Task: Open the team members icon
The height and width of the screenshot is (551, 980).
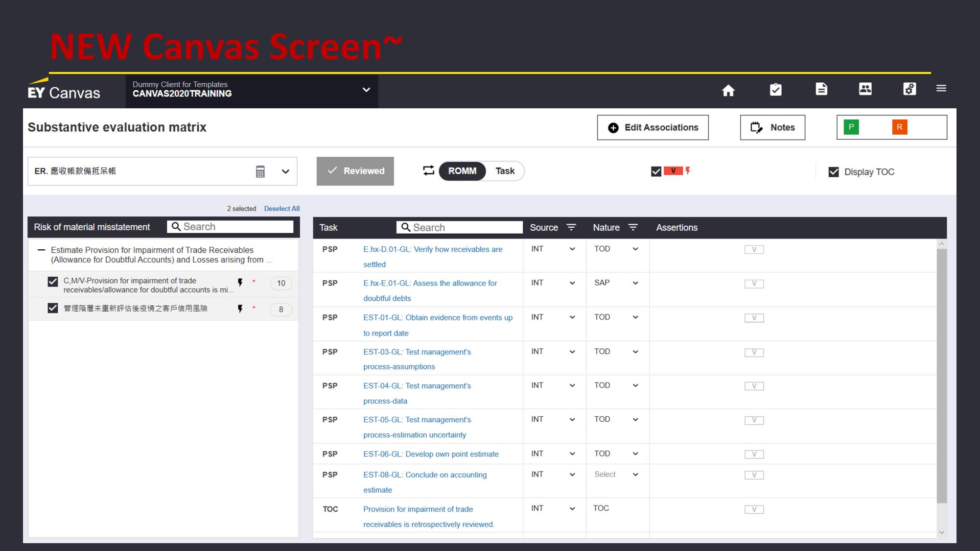Action: [865, 89]
